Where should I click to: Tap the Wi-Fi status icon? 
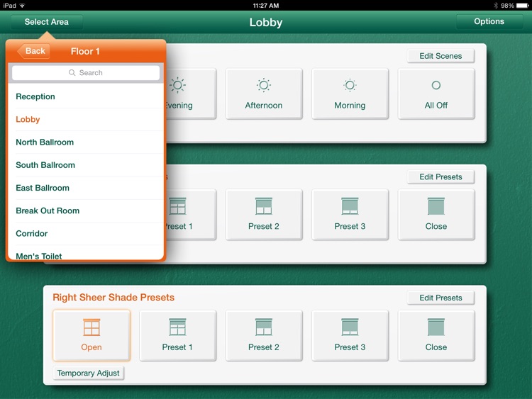point(22,6)
